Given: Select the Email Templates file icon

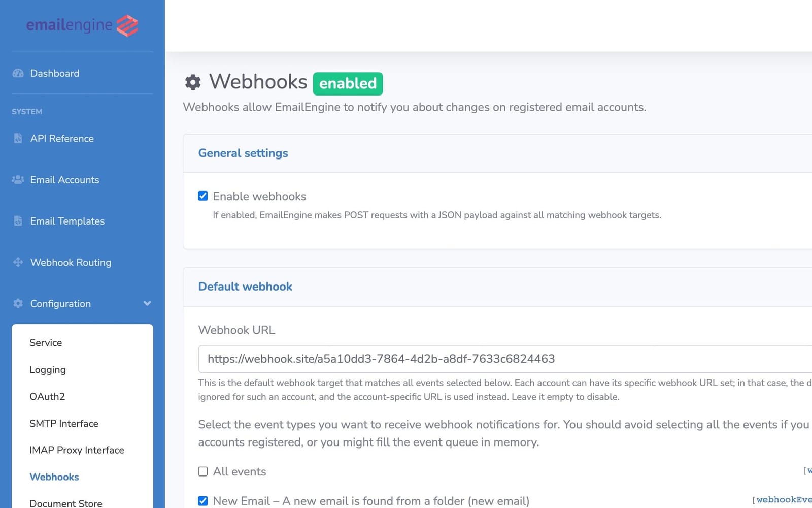Looking at the screenshot, I should [x=18, y=221].
